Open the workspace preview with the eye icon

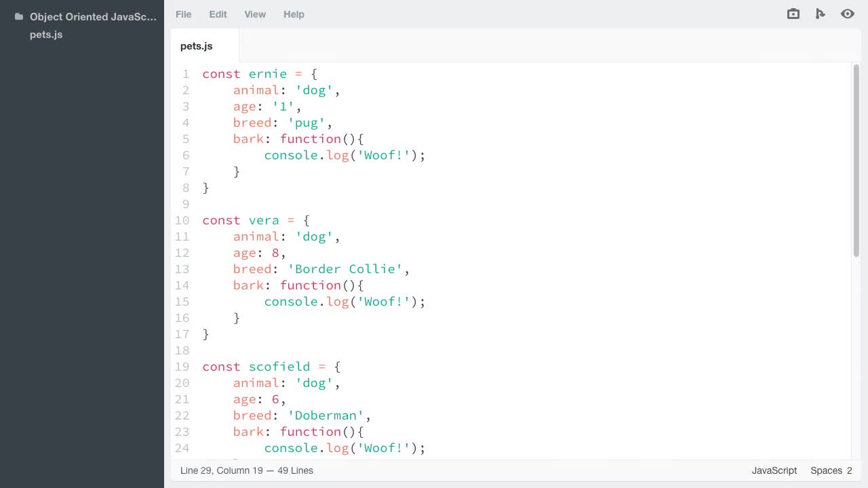click(x=848, y=14)
